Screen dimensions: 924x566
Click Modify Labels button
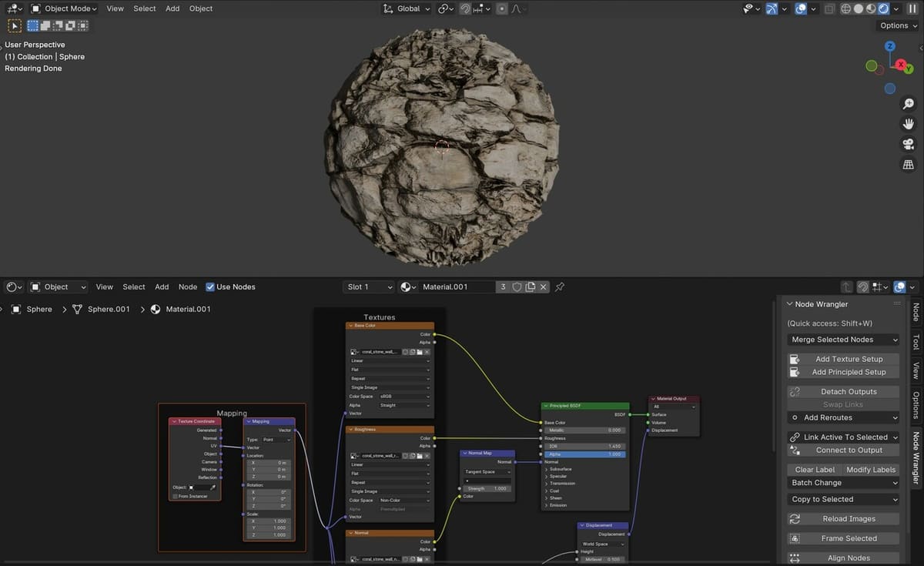871,470
